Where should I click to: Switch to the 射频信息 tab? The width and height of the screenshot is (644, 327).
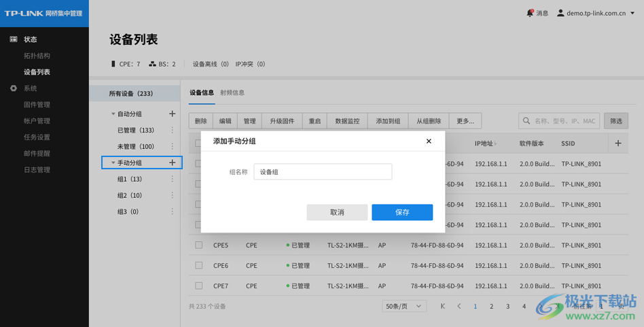pos(232,93)
